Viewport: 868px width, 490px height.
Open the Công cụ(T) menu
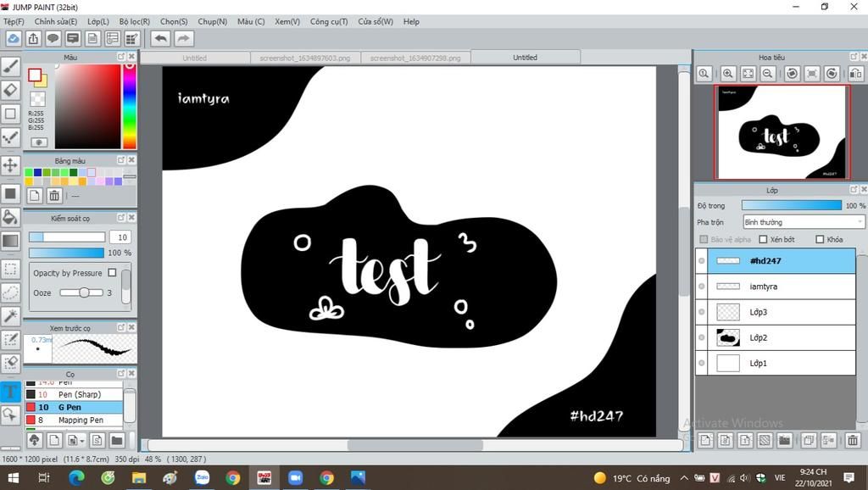click(329, 21)
